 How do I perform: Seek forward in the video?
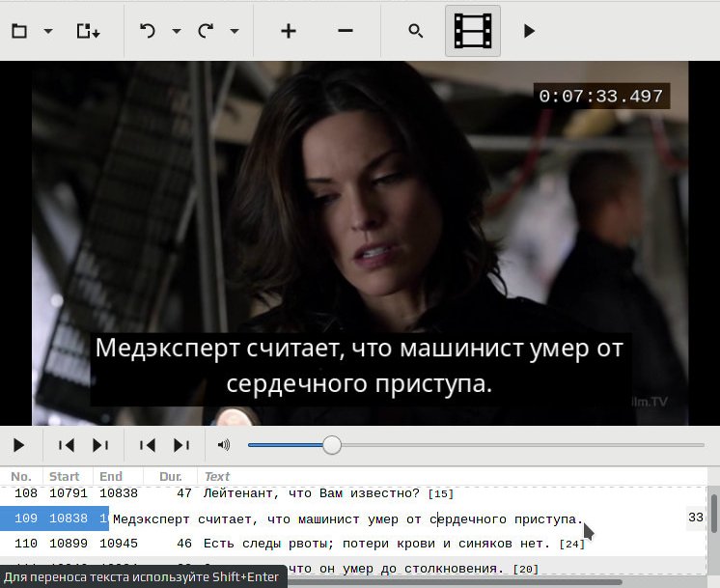pyautogui.click(x=181, y=445)
